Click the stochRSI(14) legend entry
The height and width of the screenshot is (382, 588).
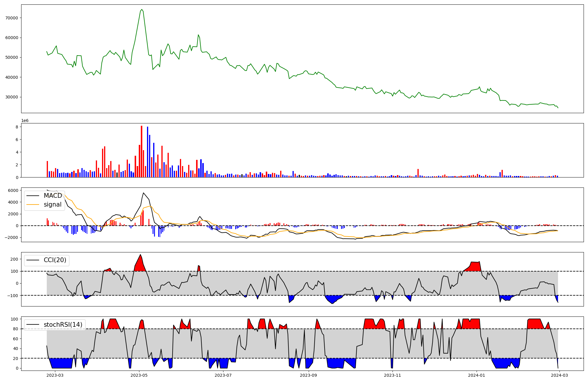[x=63, y=325]
